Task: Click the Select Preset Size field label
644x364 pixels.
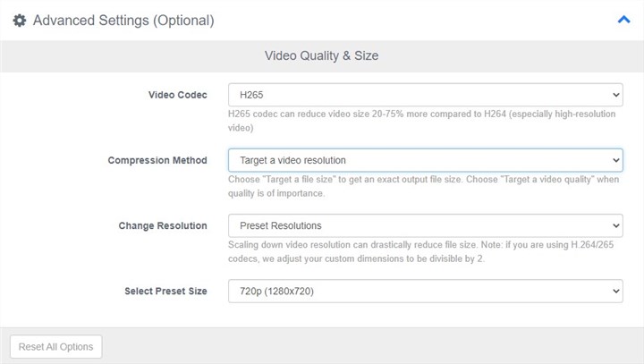Action: point(165,292)
